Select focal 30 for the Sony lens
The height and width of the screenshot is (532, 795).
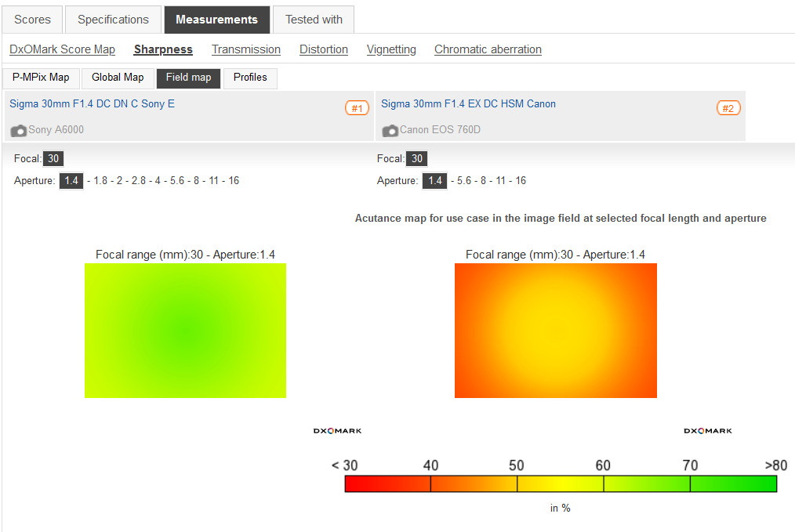point(53,158)
